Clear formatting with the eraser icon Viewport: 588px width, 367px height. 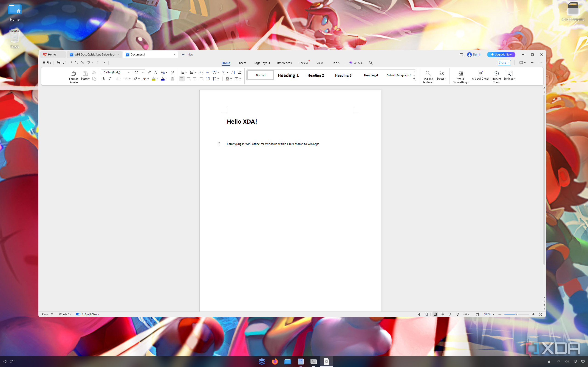pos(172,72)
